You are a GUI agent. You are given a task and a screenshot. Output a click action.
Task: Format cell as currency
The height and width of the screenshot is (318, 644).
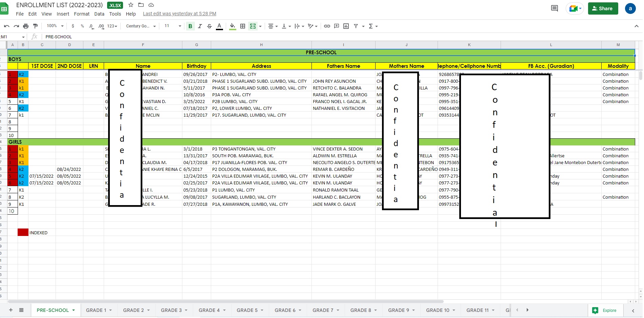pos(73,26)
